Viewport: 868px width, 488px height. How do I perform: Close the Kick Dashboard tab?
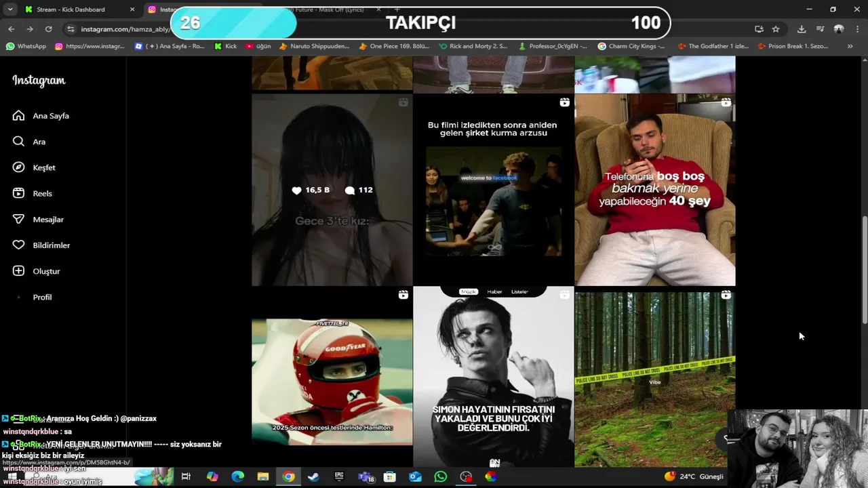coord(132,9)
